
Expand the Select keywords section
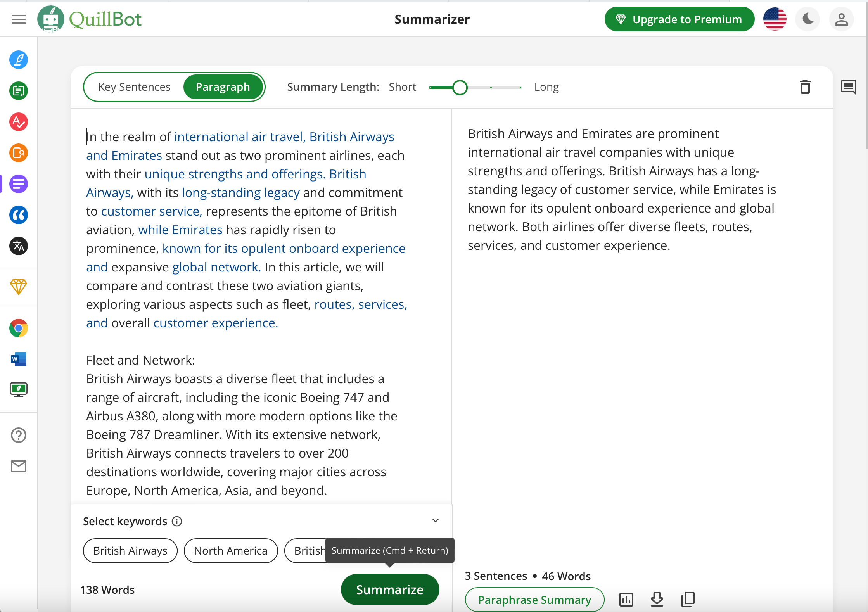pyautogui.click(x=435, y=520)
